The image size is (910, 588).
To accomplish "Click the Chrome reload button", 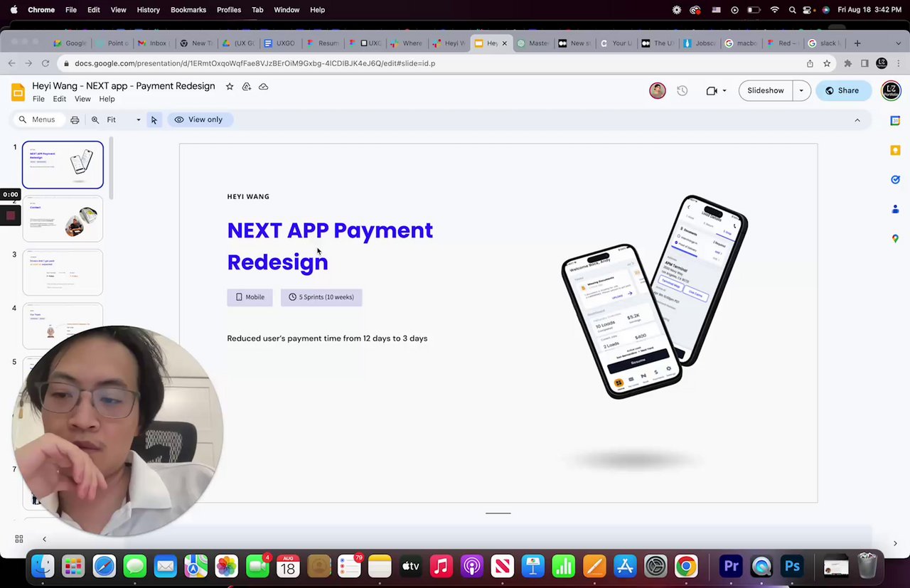I will coord(45,63).
